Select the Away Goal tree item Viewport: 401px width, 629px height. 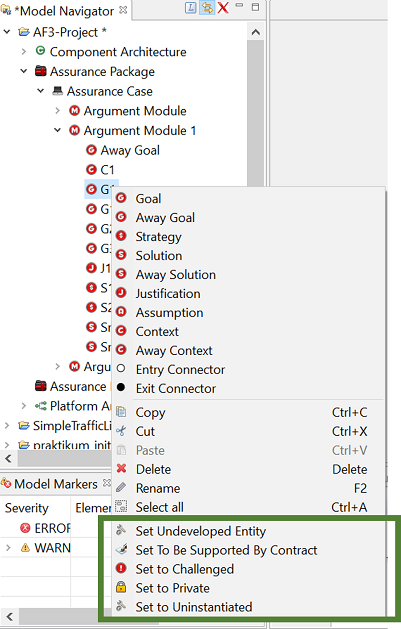(x=130, y=150)
